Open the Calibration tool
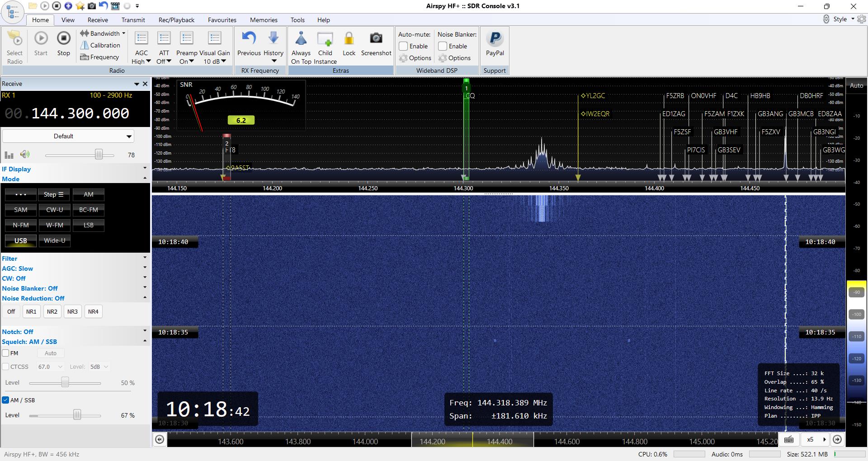This screenshot has width=868, height=461. tap(100, 45)
